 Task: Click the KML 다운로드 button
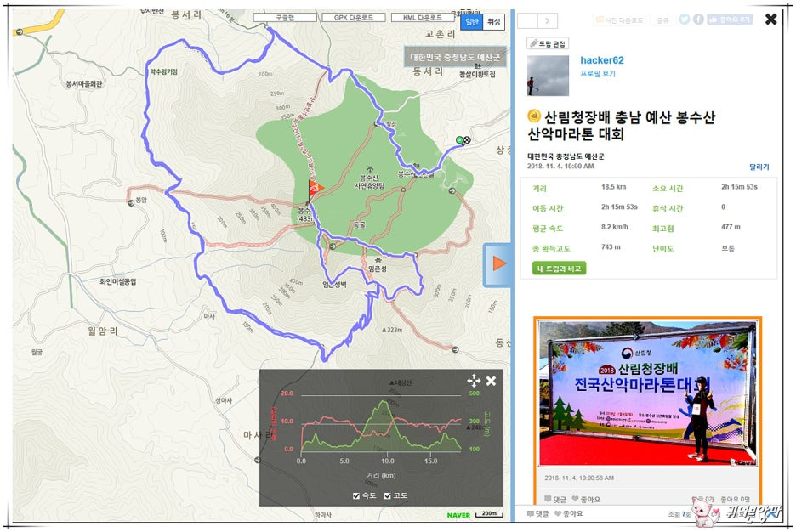coord(423,18)
